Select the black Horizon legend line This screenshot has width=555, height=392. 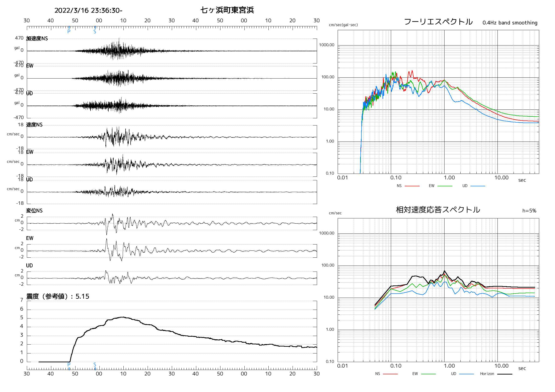click(x=505, y=374)
